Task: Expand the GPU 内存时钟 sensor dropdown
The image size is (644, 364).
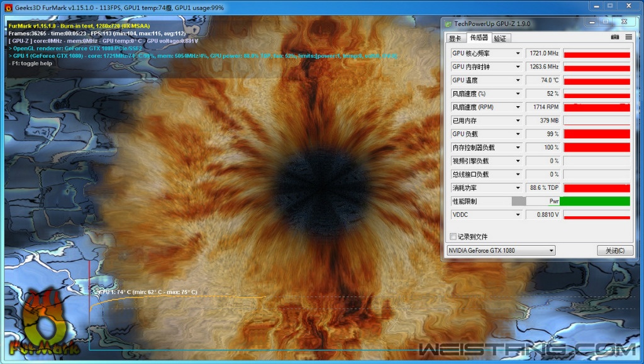Action: (x=518, y=67)
